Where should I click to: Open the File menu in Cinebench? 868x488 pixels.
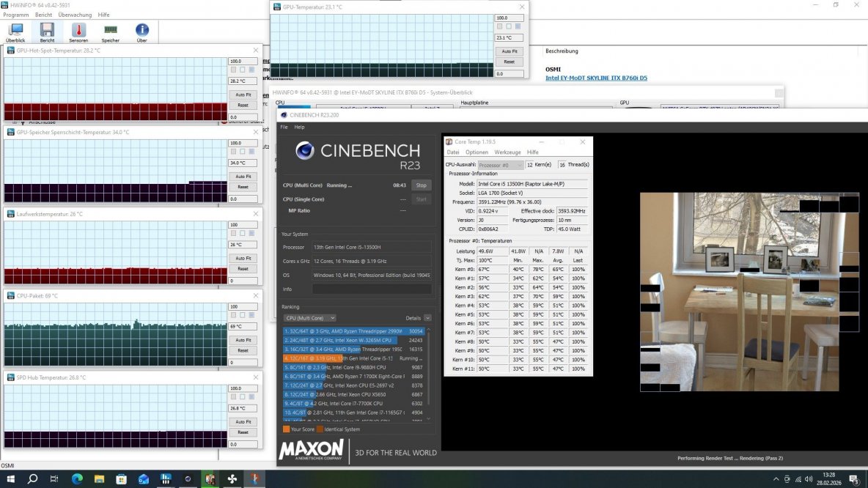click(x=284, y=127)
